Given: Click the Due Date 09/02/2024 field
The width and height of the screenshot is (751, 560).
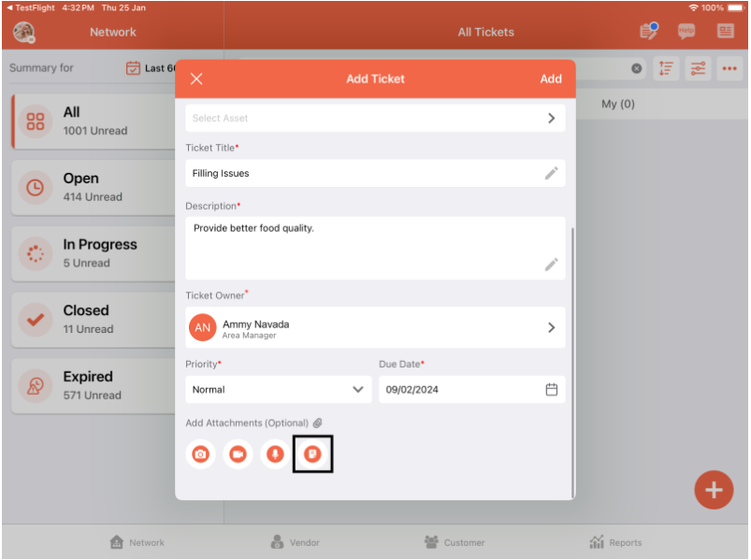Looking at the screenshot, I should tap(471, 390).
